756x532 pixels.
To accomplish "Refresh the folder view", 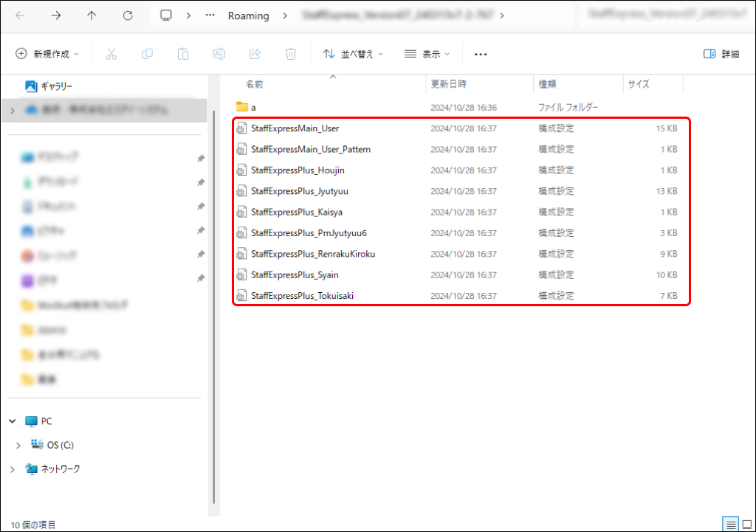I will point(127,15).
